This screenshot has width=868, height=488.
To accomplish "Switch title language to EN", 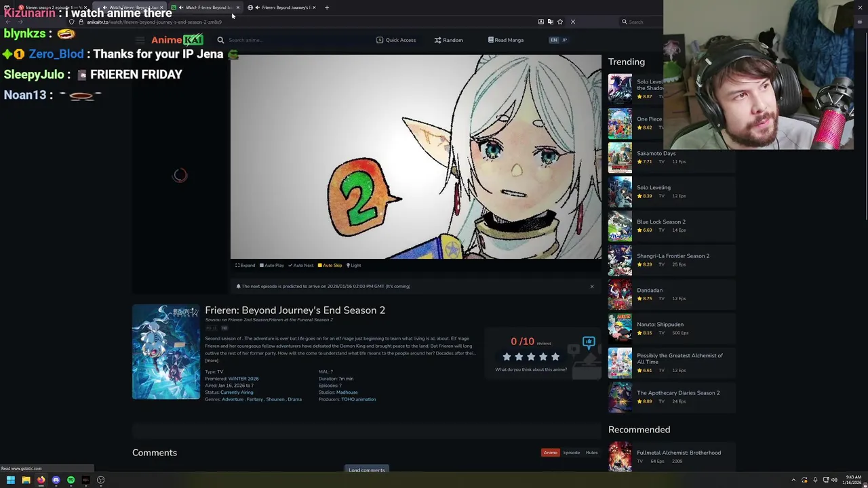I will point(553,40).
